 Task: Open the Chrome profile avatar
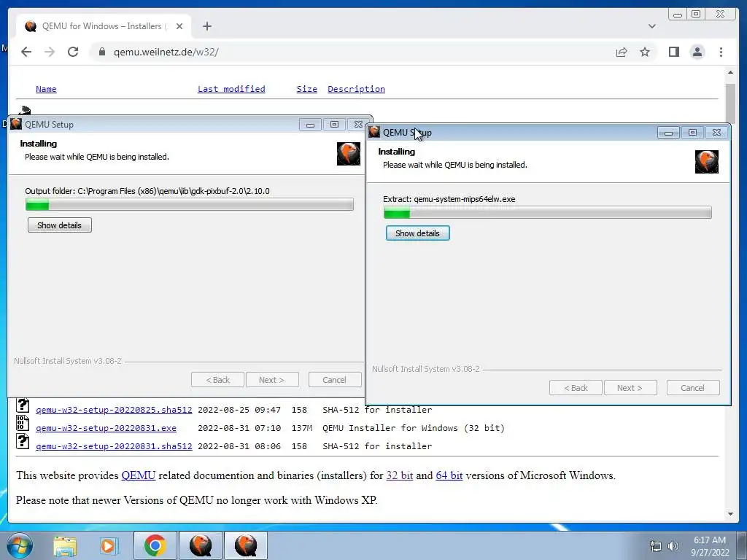[x=697, y=52]
